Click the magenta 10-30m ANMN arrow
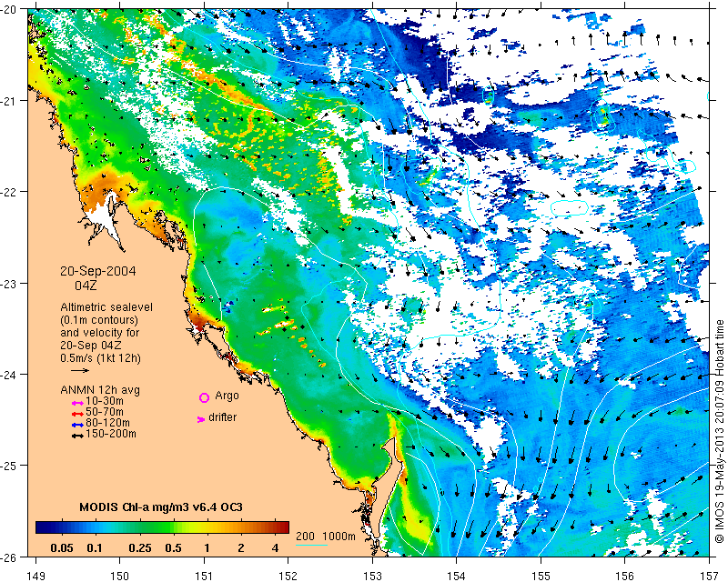Viewport: 728px width, 582px height. click(x=77, y=404)
